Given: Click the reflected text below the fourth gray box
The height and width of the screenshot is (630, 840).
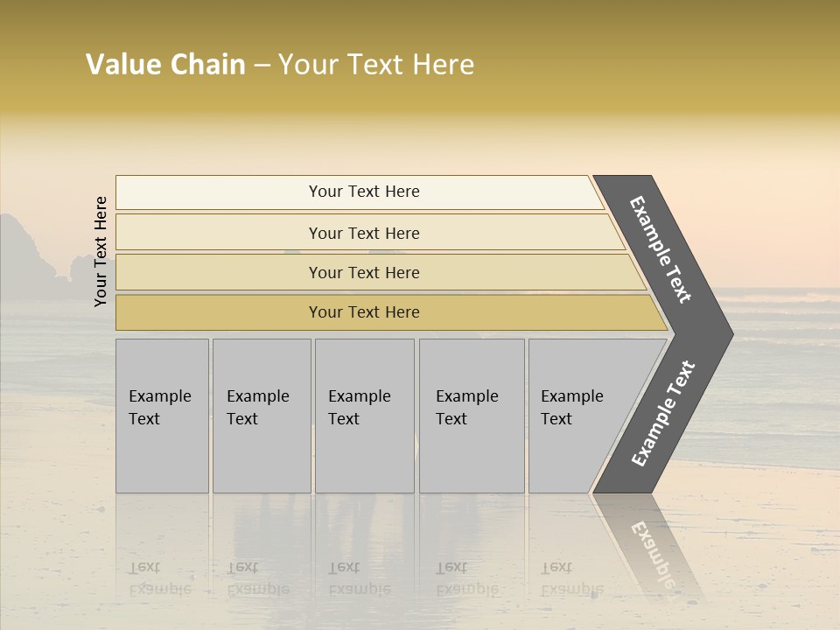Looking at the screenshot, I should pyautogui.click(x=466, y=579).
